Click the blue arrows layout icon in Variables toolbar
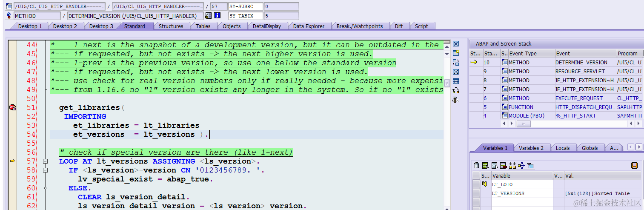This screenshot has height=210, width=644. pos(521,165)
